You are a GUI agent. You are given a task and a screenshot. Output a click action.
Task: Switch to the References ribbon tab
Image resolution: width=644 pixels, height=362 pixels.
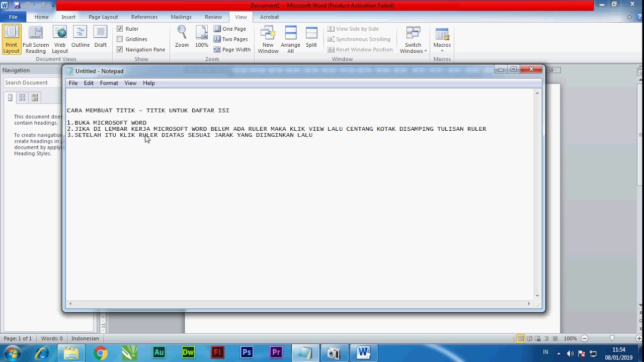point(144,17)
